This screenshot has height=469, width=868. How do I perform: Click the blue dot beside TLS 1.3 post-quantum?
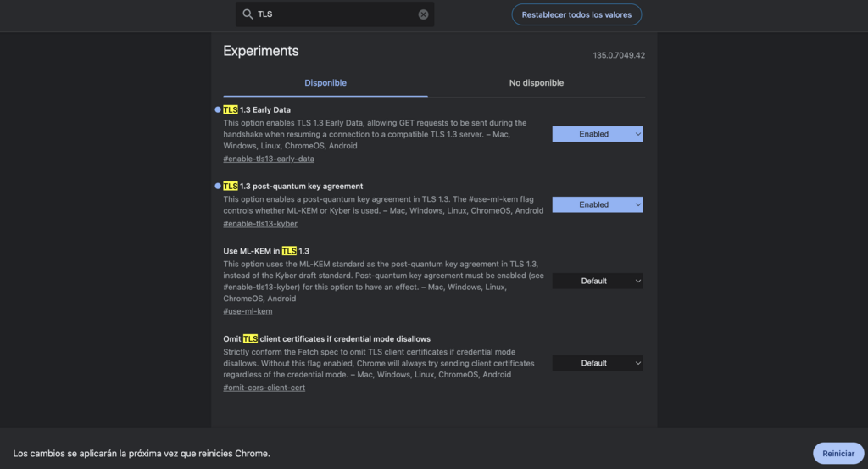[218, 187]
